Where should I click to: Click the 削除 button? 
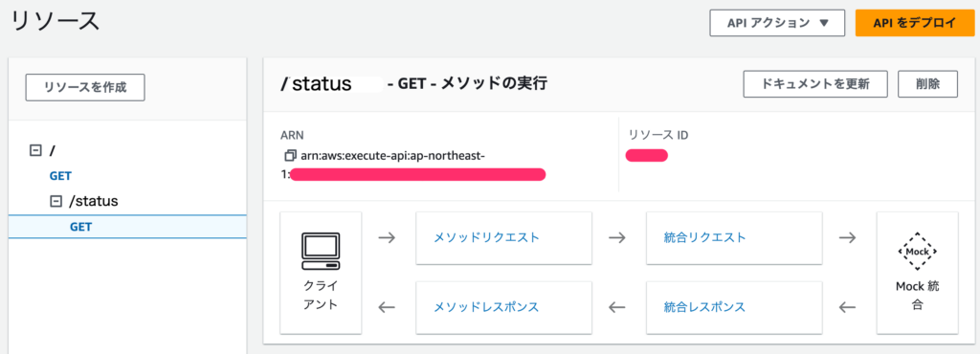(x=928, y=84)
